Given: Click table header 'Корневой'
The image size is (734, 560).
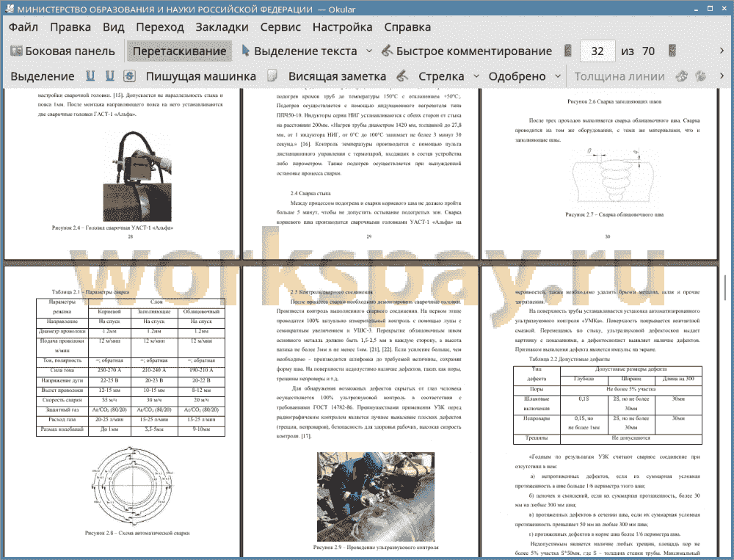Looking at the screenshot, I should 109,311.
